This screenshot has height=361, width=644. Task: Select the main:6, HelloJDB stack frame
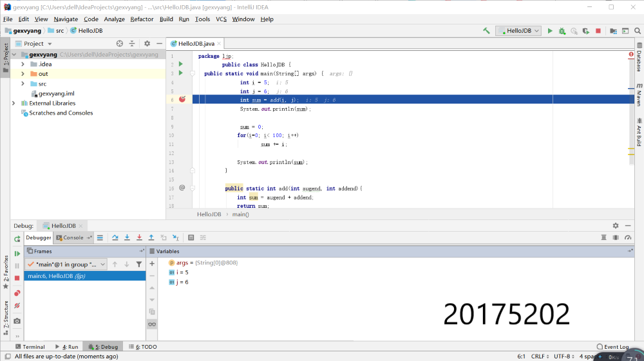coord(84,276)
